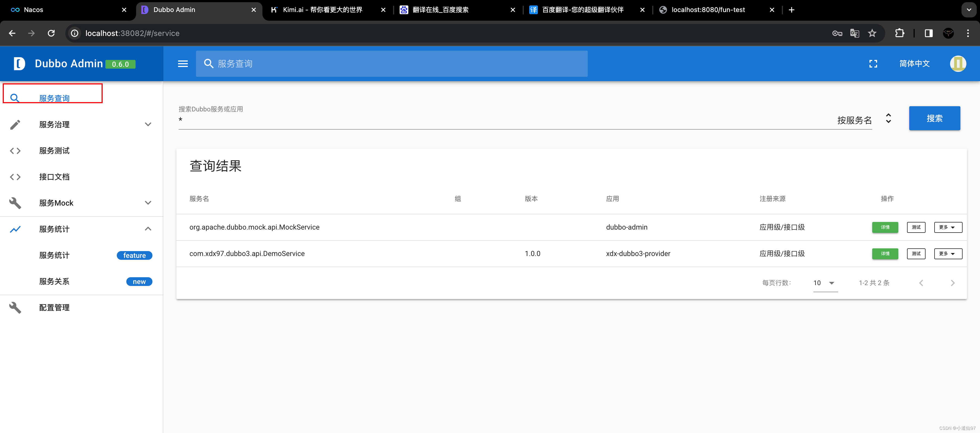Open 更多 dropdown for MockService row
Screen dimensions: 980x433
(948, 227)
